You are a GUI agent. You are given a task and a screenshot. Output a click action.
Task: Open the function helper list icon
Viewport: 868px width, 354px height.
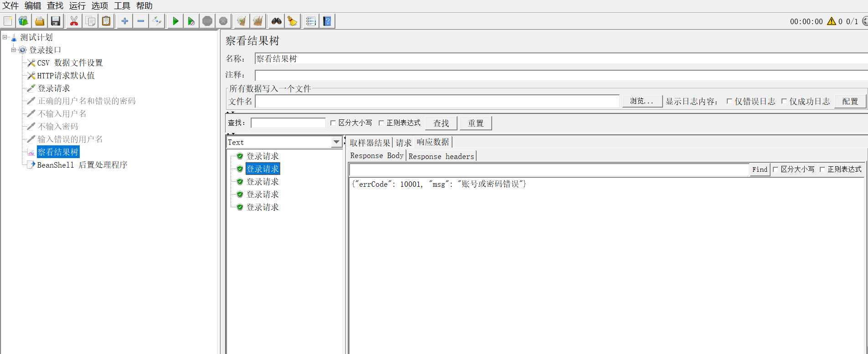click(311, 21)
